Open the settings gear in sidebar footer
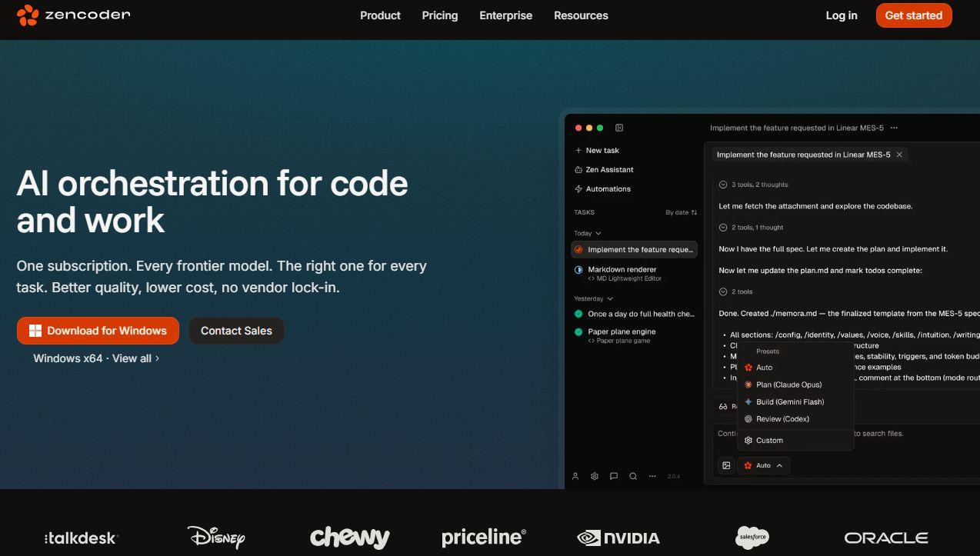980x556 pixels. click(x=595, y=476)
